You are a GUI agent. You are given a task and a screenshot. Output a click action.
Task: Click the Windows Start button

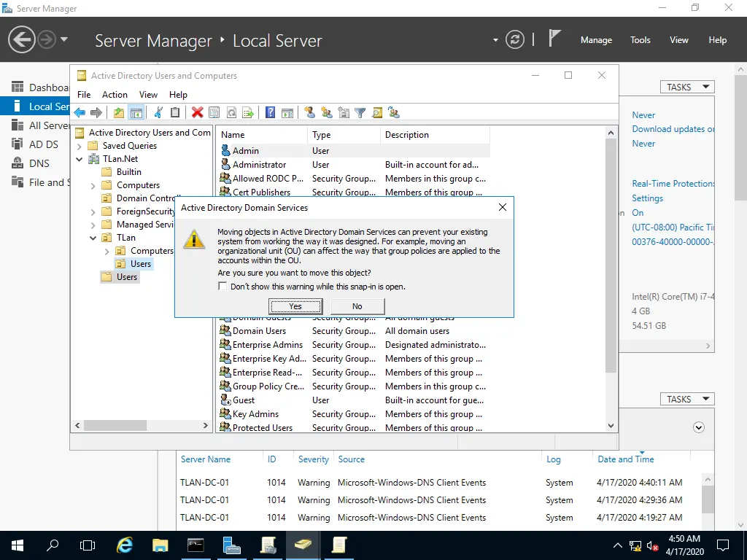18,545
